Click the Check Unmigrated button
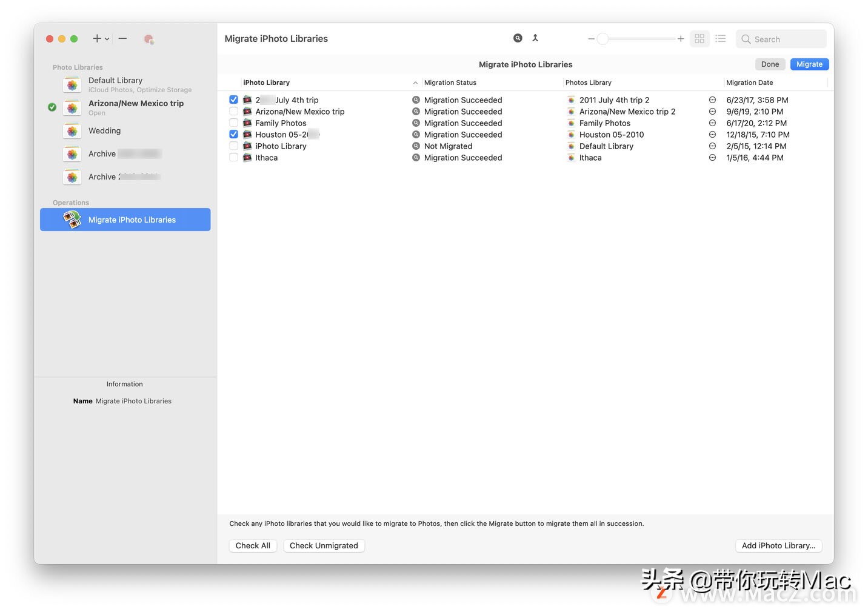This screenshot has width=868, height=609. 324,545
